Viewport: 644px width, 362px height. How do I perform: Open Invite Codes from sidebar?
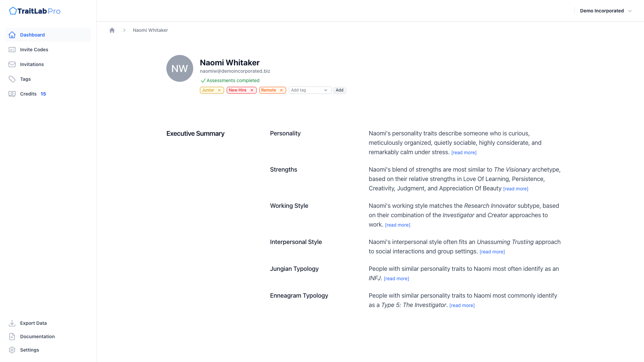click(34, 50)
